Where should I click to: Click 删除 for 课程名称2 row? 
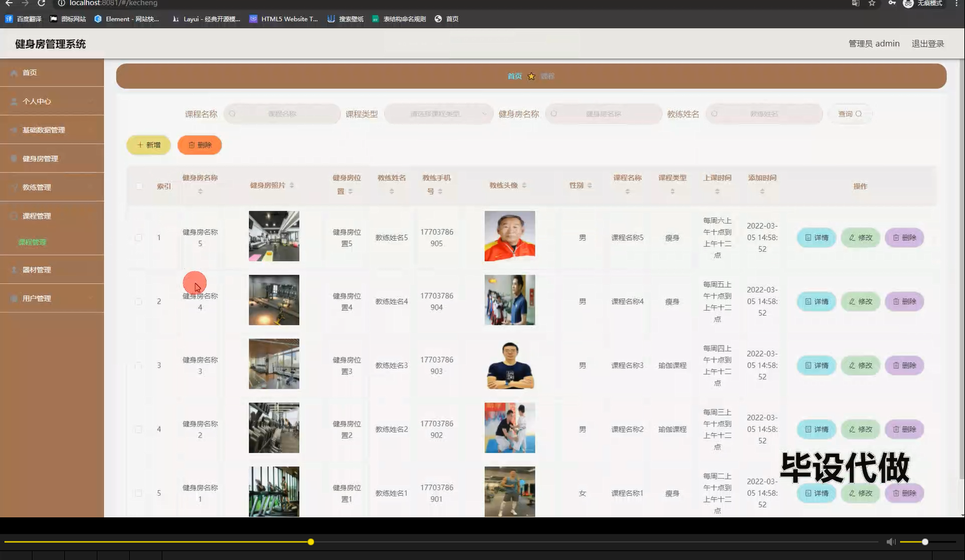pyautogui.click(x=905, y=430)
